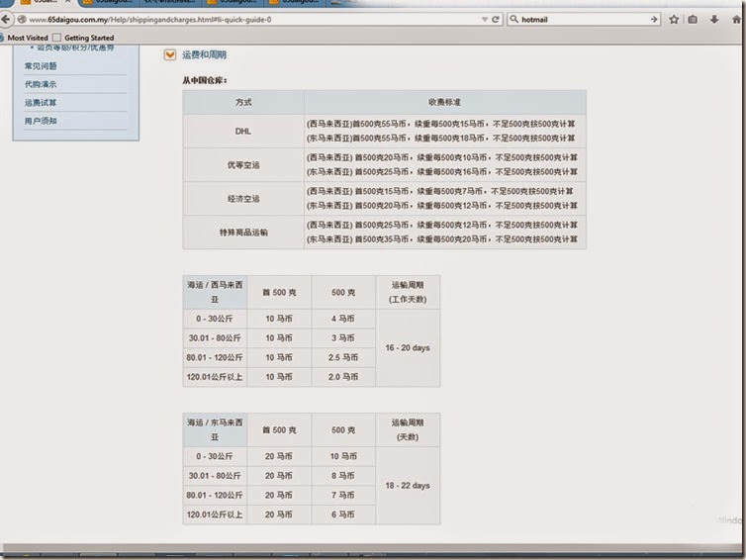Go to the home page icon
Image resolution: width=746 pixels, height=560 pixels.
click(x=736, y=20)
